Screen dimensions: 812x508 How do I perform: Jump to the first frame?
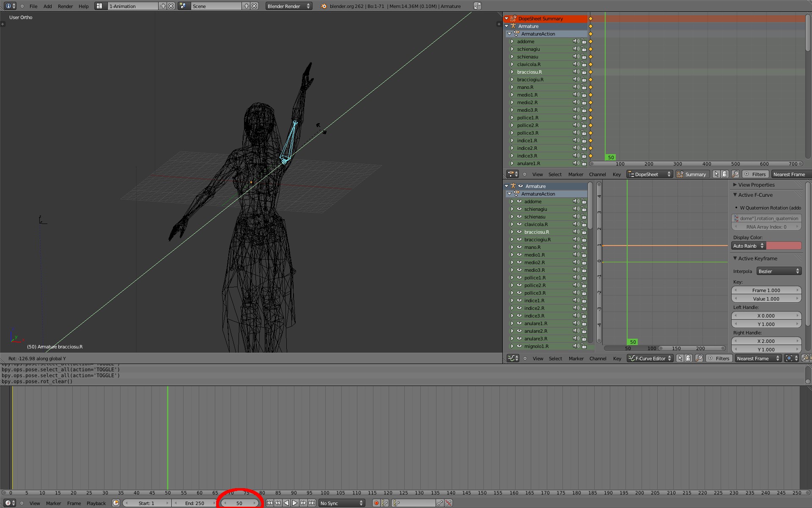[x=269, y=503]
